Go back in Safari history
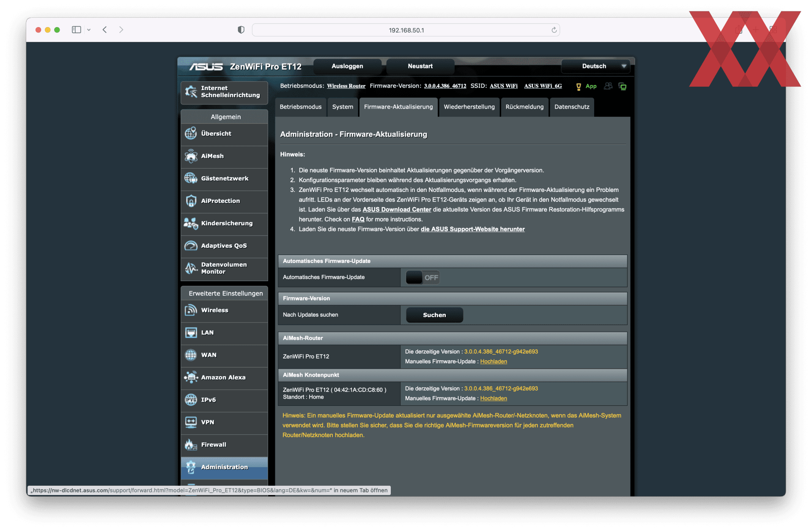 click(104, 30)
